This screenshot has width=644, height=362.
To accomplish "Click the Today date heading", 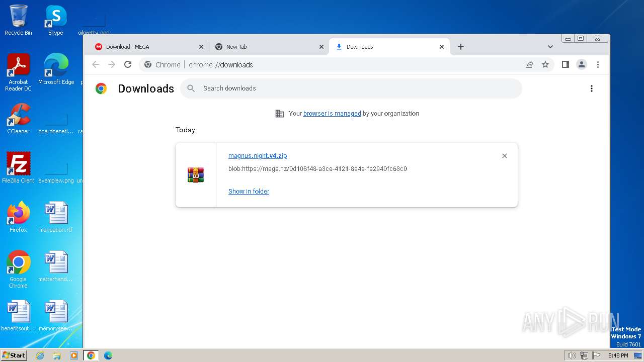I will (x=185, y=130).
